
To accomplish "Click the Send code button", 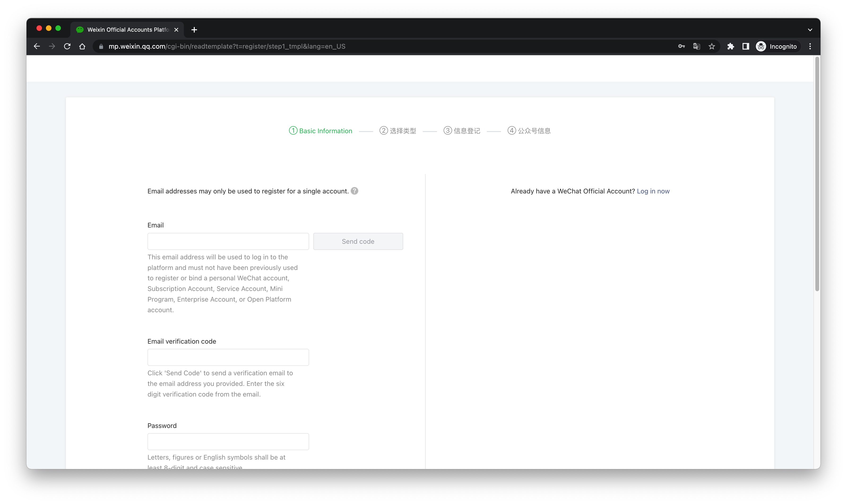I will coord(358,241).
